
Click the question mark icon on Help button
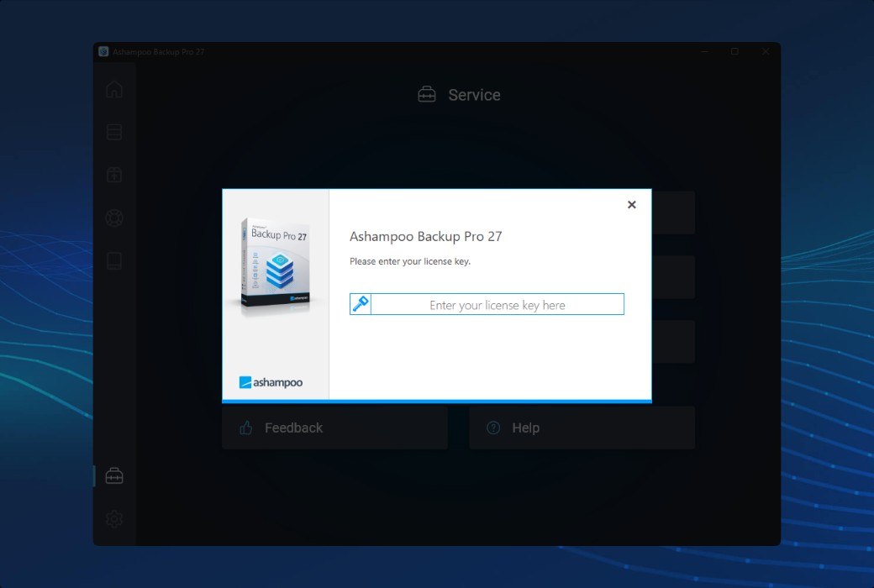492,428
